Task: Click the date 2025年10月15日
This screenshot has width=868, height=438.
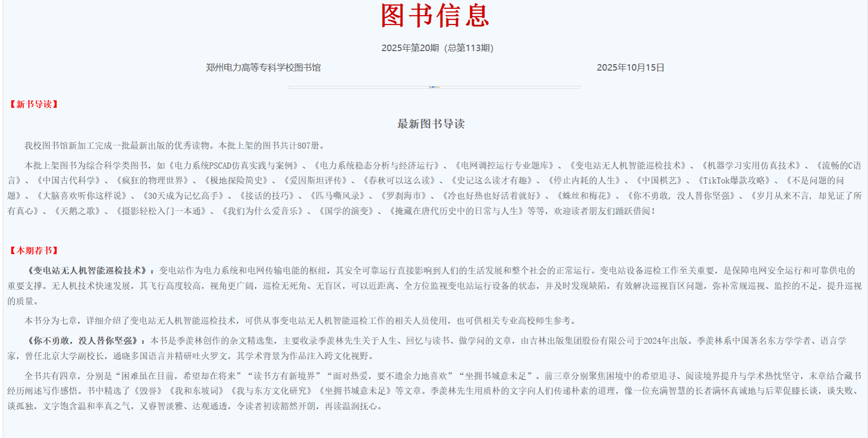Action: click(x=630, y=67)
